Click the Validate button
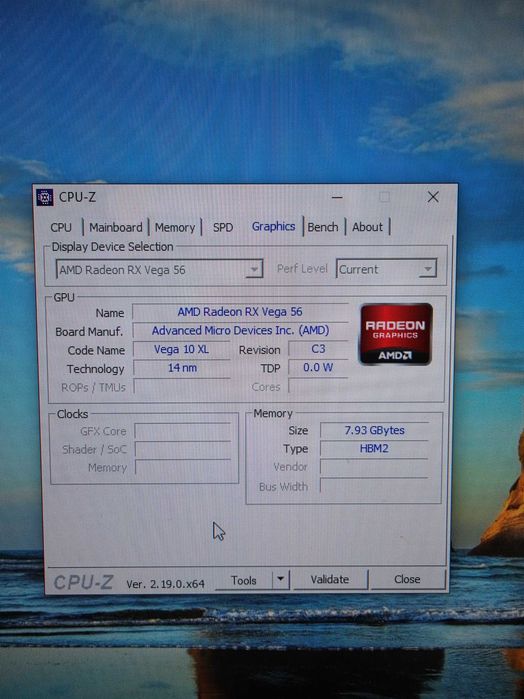Viewport: 524px width, 699px height. pos(330,580)
